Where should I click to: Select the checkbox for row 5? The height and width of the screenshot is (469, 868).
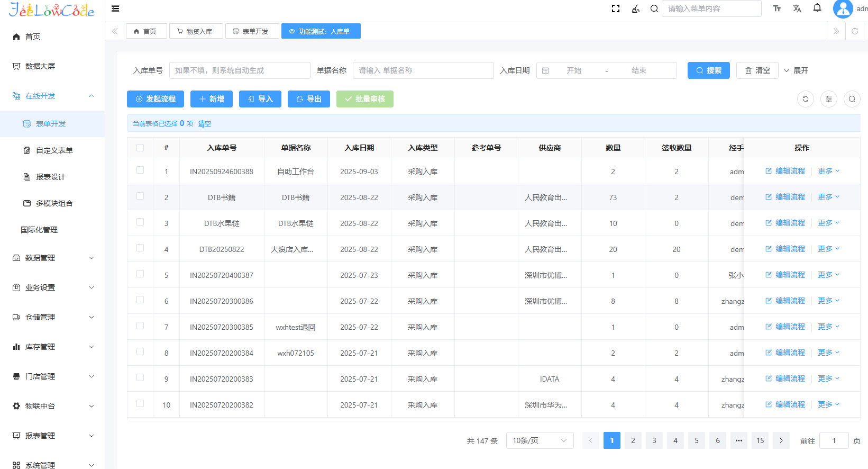point(140,274)
